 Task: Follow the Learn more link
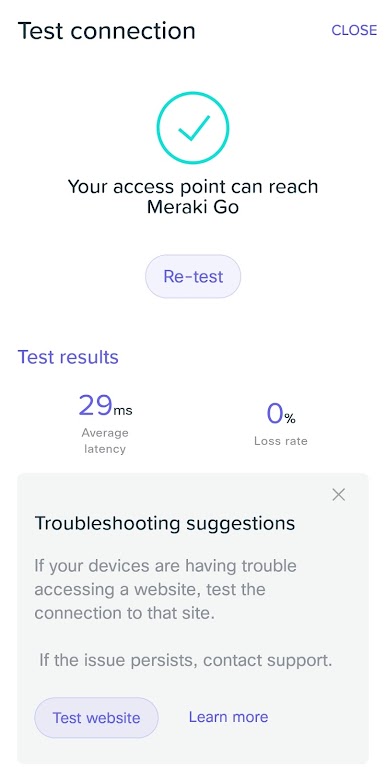point(228,717)
